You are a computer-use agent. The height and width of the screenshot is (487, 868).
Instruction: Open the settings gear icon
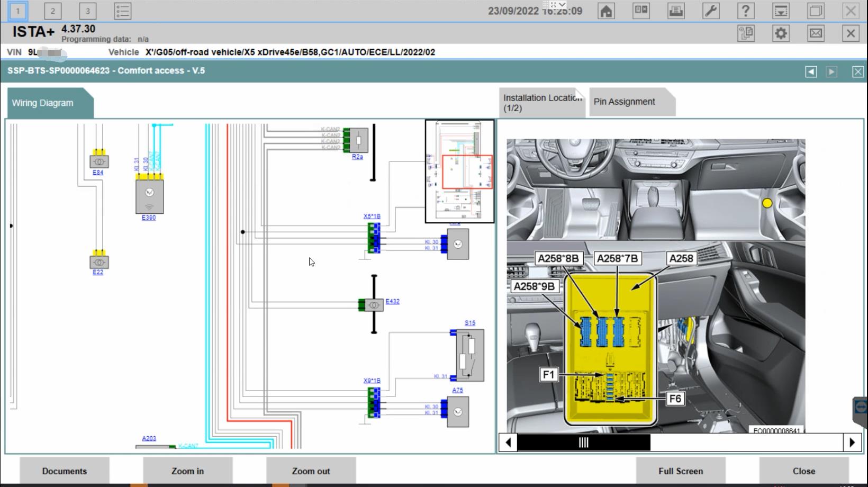pos(781,33)
